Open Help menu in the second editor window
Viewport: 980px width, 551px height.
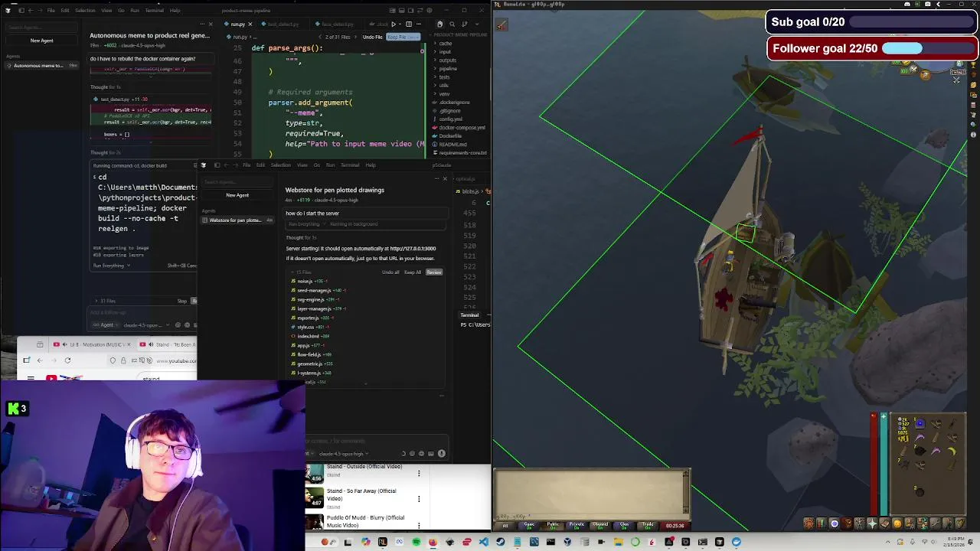click(371, 165)
